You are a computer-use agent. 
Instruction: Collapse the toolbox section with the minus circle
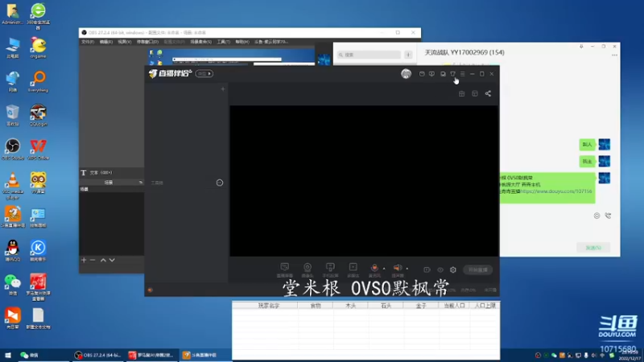click(220, 183)
